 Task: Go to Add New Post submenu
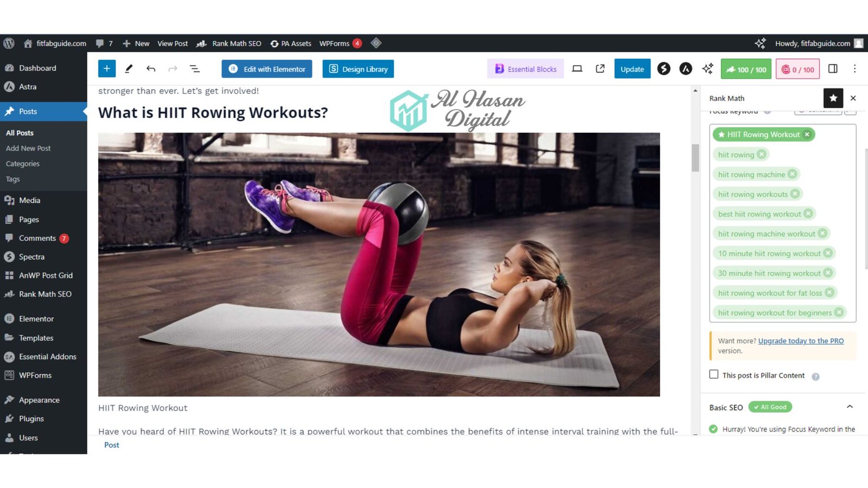(28, 148)
